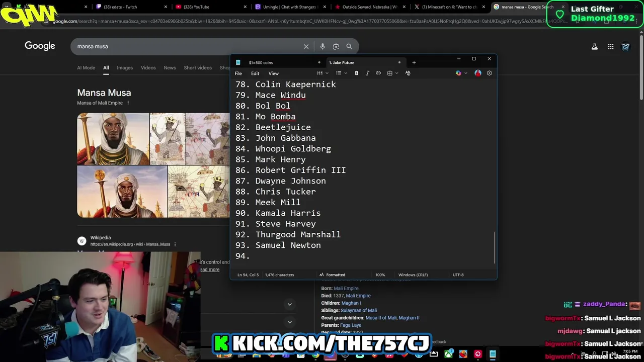The height and width of the screenshot is (362, 644).
Task: Click the Notepad list icon
Action: (339, 73)
